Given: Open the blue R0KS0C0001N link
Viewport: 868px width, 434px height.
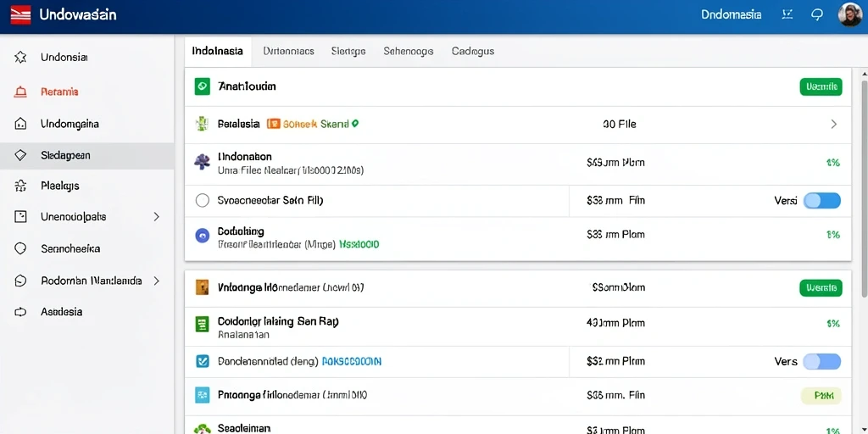Looking at the screenshot, I should 352,361.
